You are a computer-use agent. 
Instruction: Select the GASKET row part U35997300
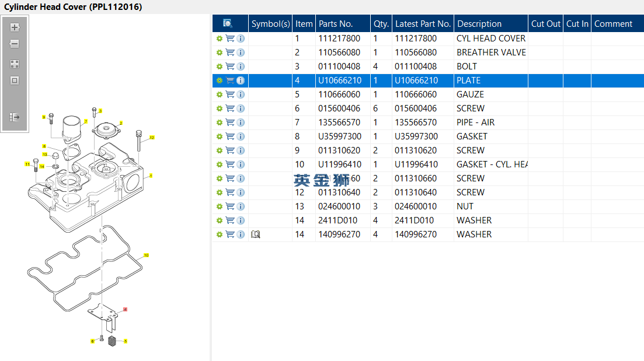[339, 136]
